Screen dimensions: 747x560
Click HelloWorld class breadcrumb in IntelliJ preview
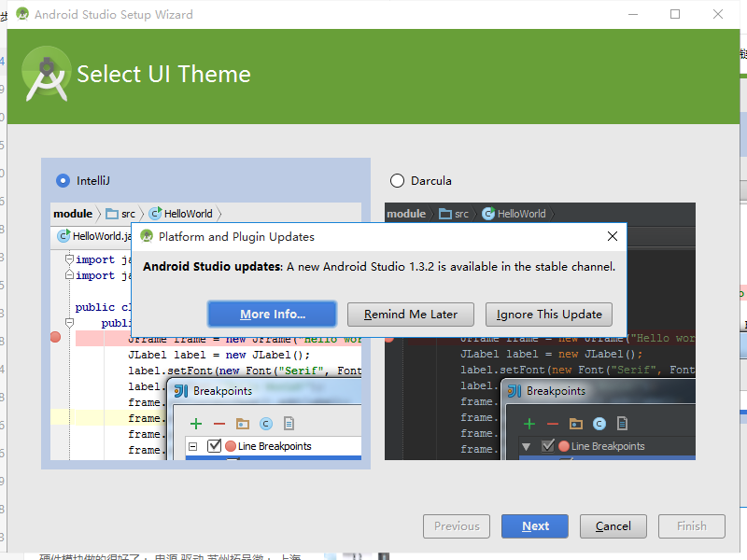click(181, 214)
